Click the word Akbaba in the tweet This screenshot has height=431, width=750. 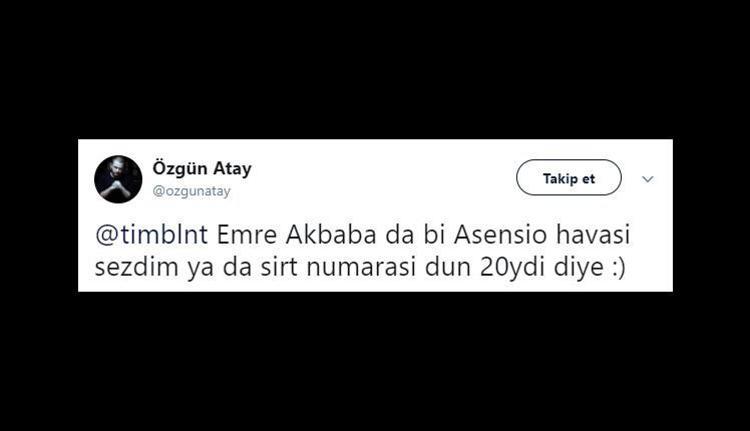pyautogui.click(x=331, y=235)
